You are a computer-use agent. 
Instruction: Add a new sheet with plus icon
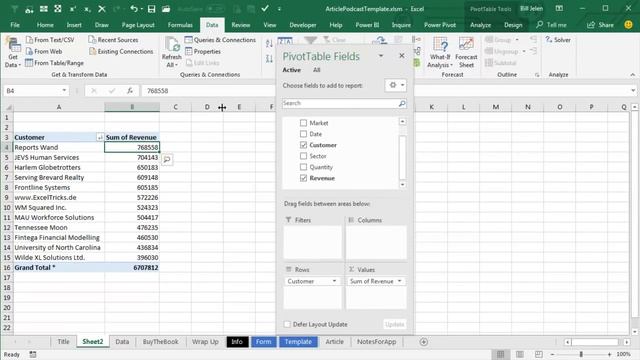pyautogui.click(x=424, y=342)
